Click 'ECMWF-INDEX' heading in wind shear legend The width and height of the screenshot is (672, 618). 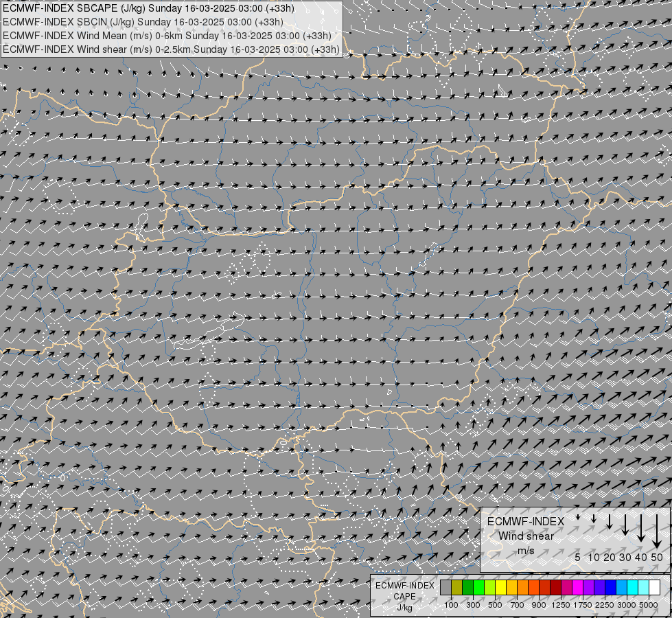[526, 521]
